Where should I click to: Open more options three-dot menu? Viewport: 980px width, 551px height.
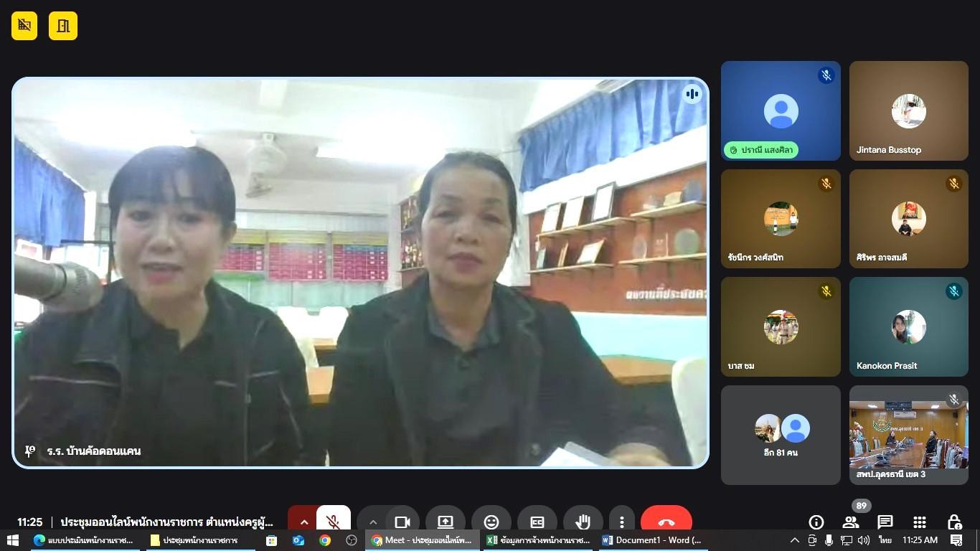click(622, 522)
